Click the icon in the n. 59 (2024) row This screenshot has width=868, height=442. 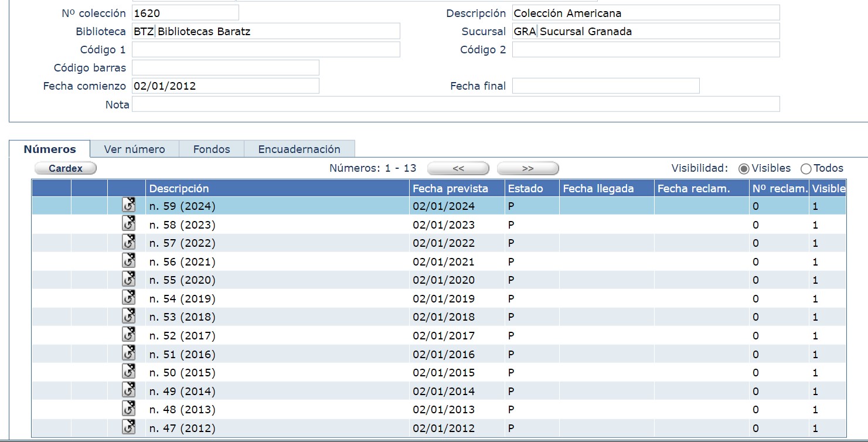[128, 205]
